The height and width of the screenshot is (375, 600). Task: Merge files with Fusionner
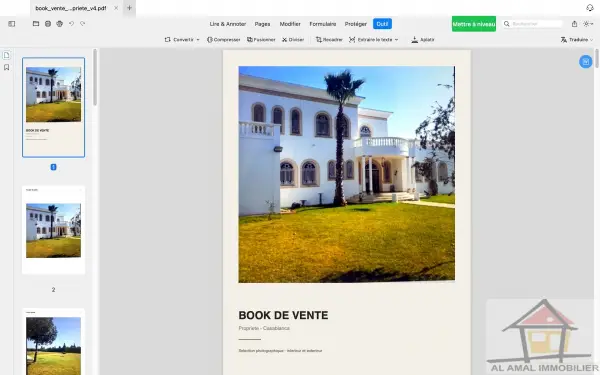(x=261, y=39)
